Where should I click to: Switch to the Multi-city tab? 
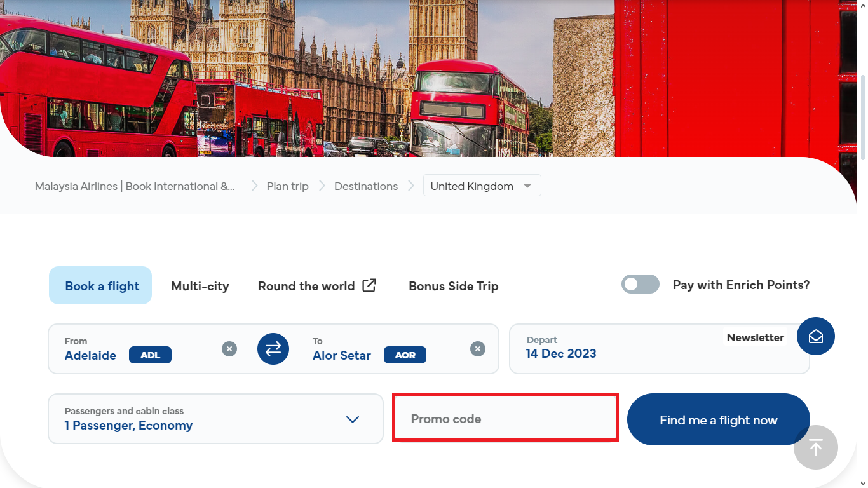(200, 286)
